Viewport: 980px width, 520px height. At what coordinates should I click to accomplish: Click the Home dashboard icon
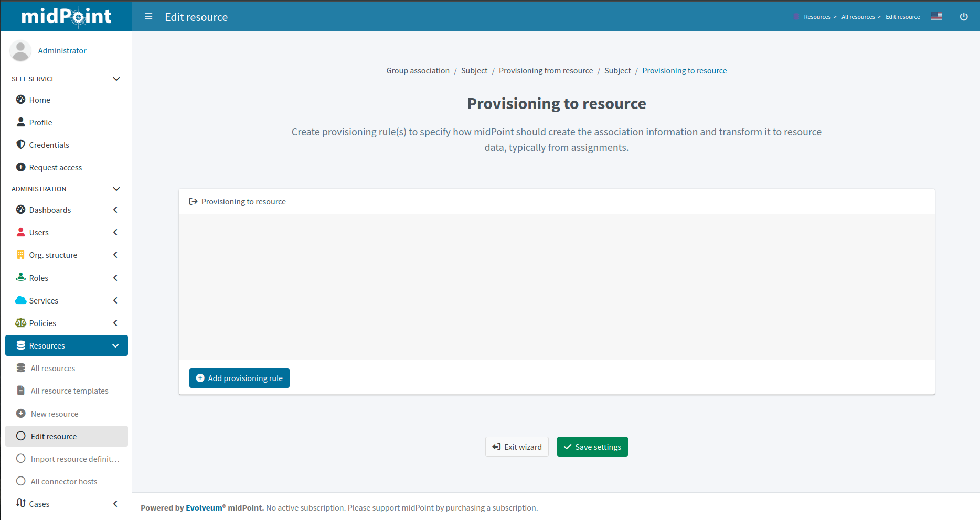[x=21, y=100]
